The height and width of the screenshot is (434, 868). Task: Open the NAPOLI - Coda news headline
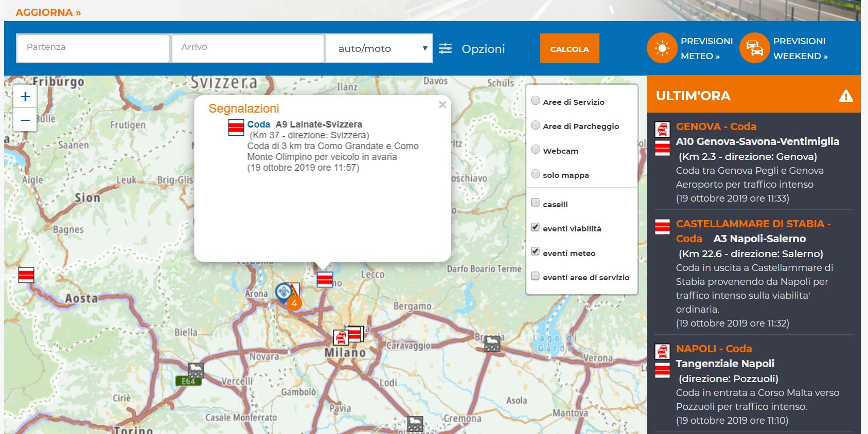pyautogui.click(x=714, y=349)
